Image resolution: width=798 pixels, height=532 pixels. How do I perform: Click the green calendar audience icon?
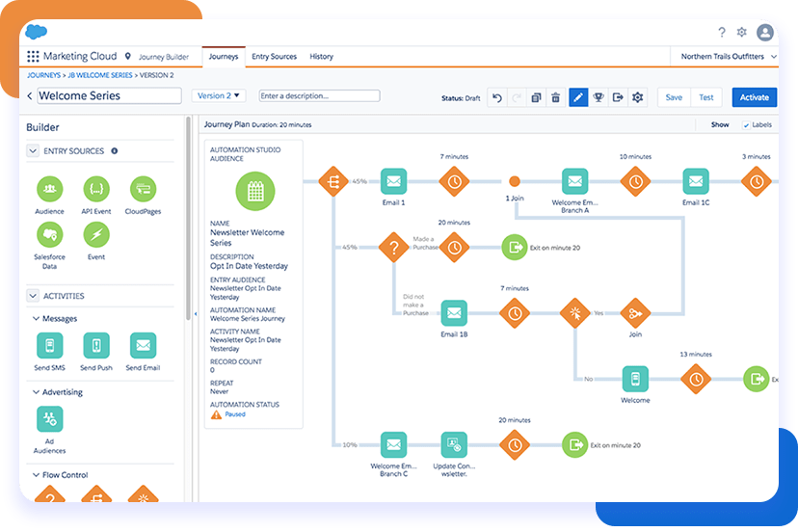click(255, 192)
